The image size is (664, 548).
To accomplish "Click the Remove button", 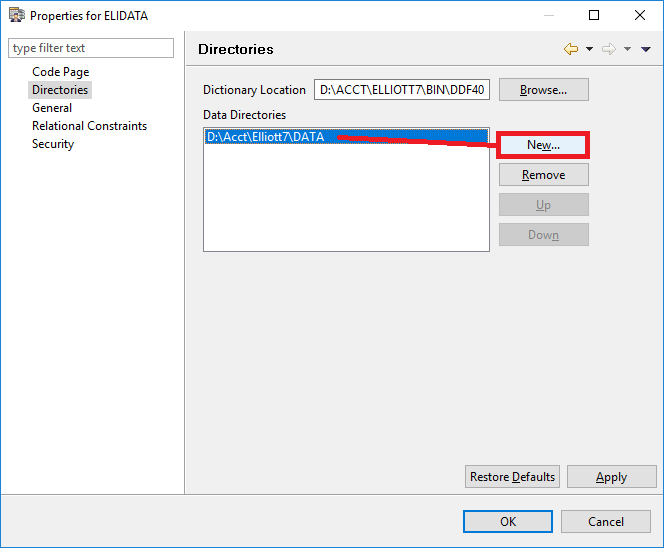I will pyautogui.click(x=543, y=174).
